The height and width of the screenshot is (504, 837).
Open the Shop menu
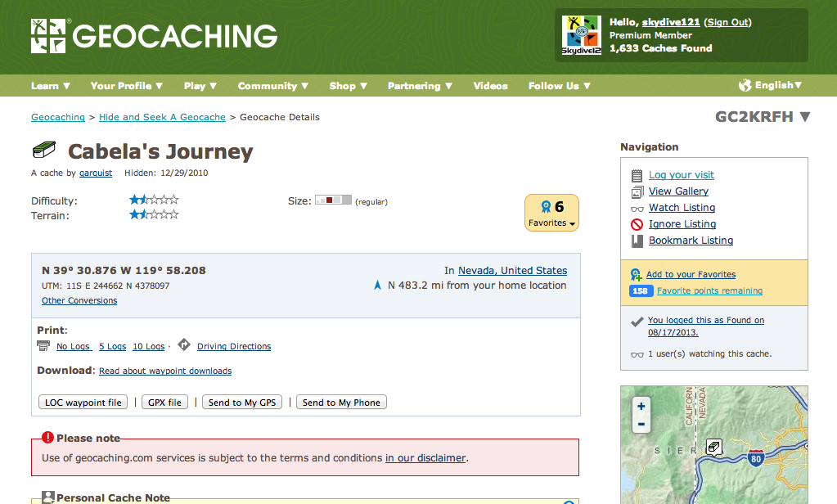(348, 85)
